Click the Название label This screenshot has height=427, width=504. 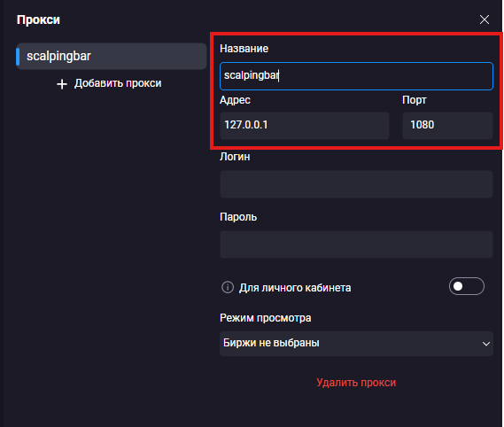coord(244,49)
